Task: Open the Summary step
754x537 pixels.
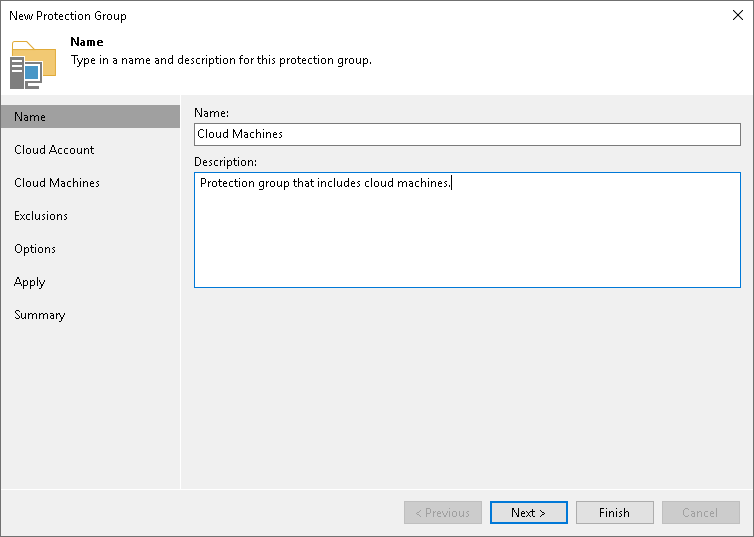Action: (x=39, y=315)
